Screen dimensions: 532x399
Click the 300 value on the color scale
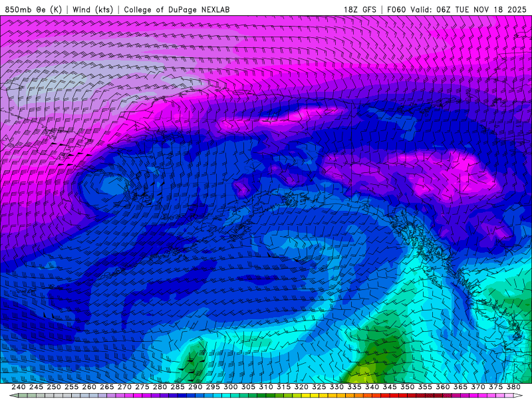231,387
